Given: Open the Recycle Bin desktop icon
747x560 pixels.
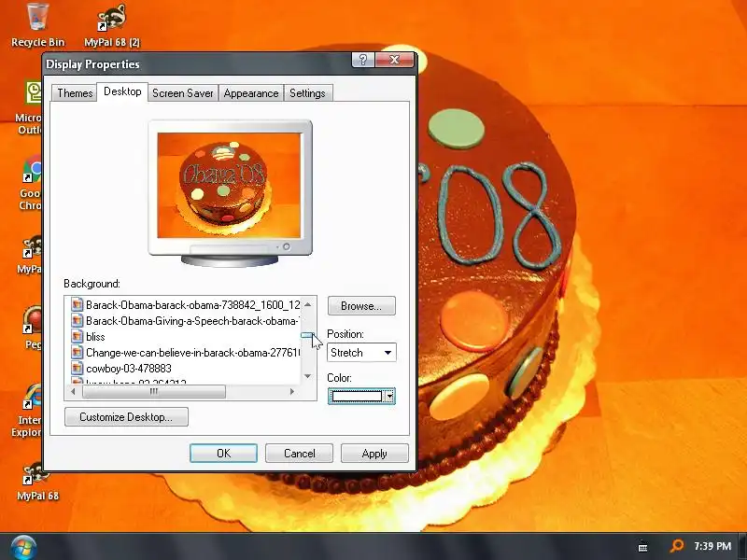Looking at the screenshot, I should pyautogui.click(x=37, y=25).
